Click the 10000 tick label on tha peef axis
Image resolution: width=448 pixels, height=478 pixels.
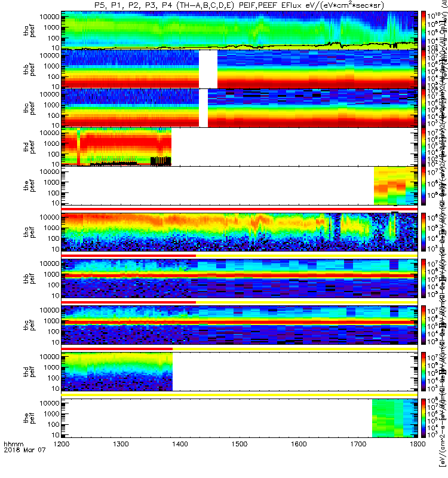[49, 17]
